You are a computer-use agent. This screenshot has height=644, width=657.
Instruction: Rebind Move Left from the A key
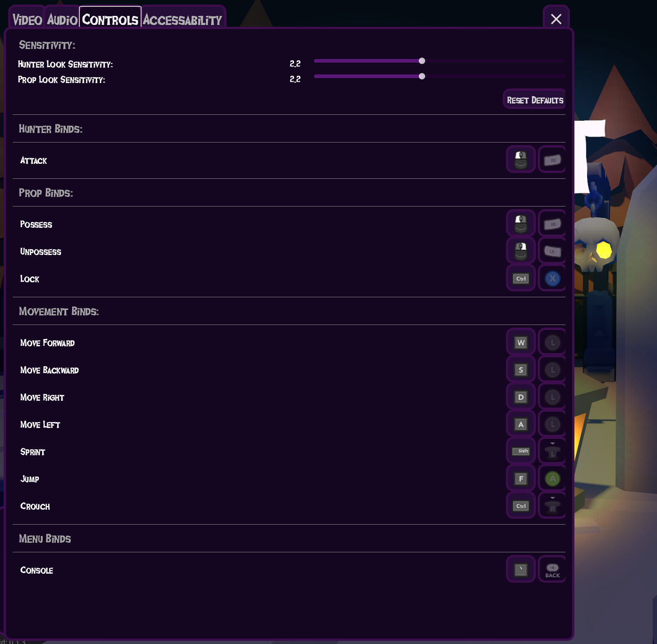(520, 424)
